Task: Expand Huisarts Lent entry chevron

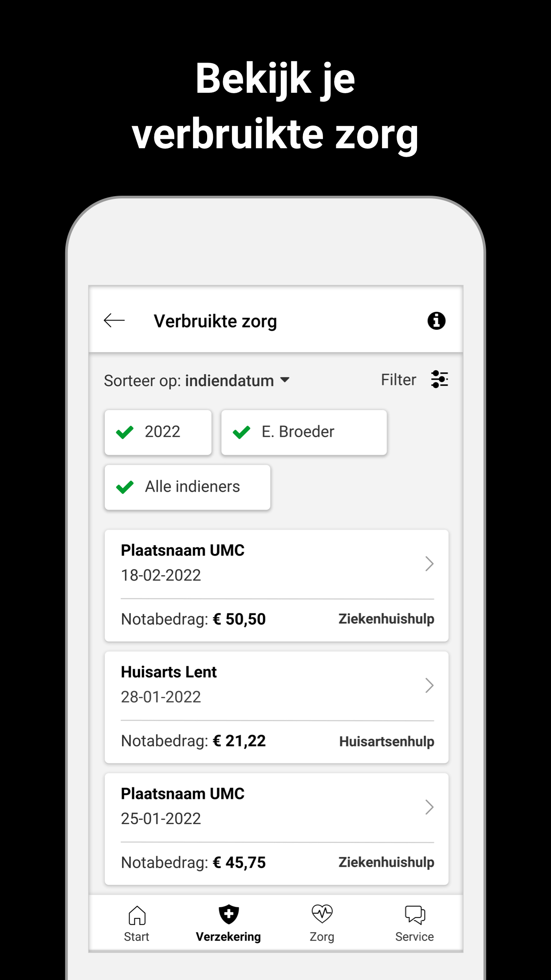Action: (x=429, y=685)
